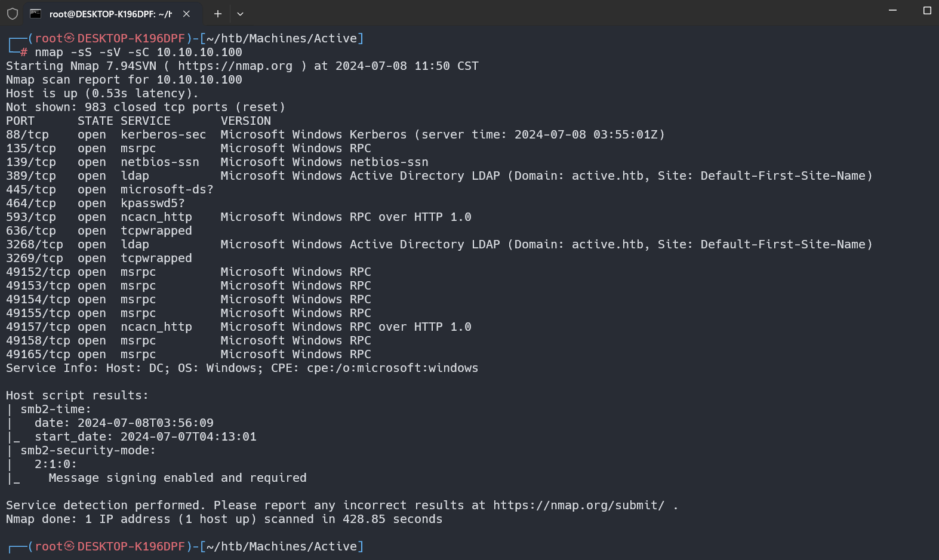
Task: Click the 88/tcp port entry
Action: [x=27, y=135]
